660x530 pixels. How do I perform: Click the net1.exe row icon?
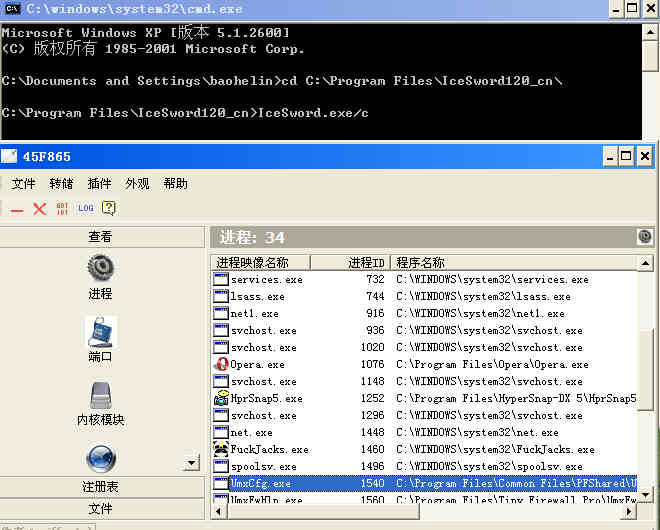pyautogui.click(x=221, y=313)
